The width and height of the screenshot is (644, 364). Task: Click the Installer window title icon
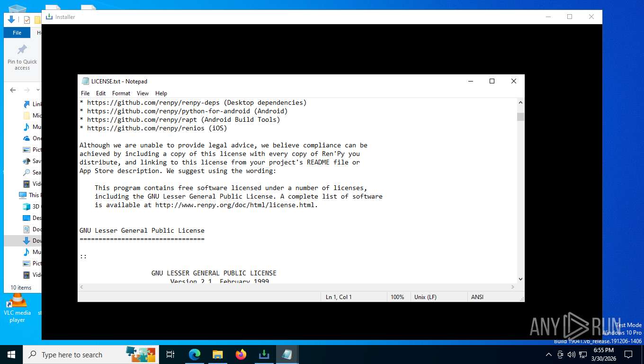pyautogui.click(x=49, y=17)
